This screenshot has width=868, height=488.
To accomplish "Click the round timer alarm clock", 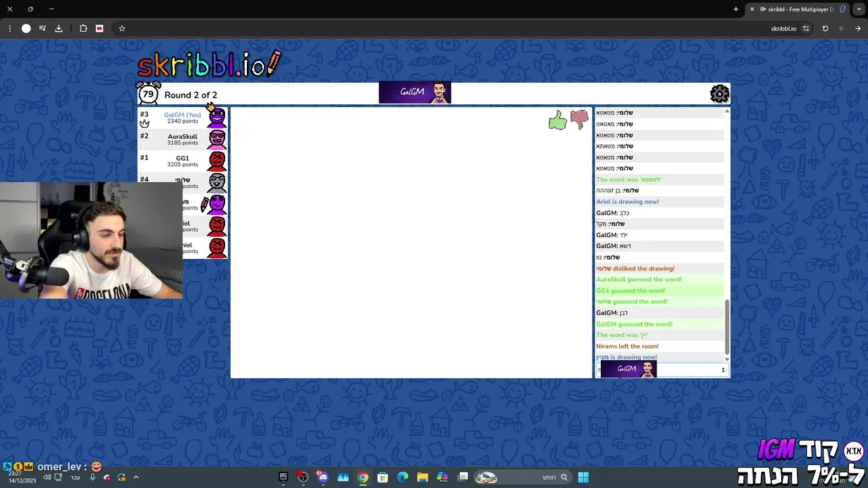I will point(148,94).
